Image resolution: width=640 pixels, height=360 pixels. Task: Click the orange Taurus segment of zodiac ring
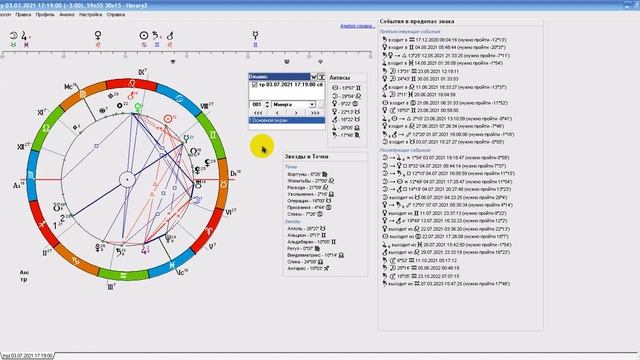tap(223, 184)
